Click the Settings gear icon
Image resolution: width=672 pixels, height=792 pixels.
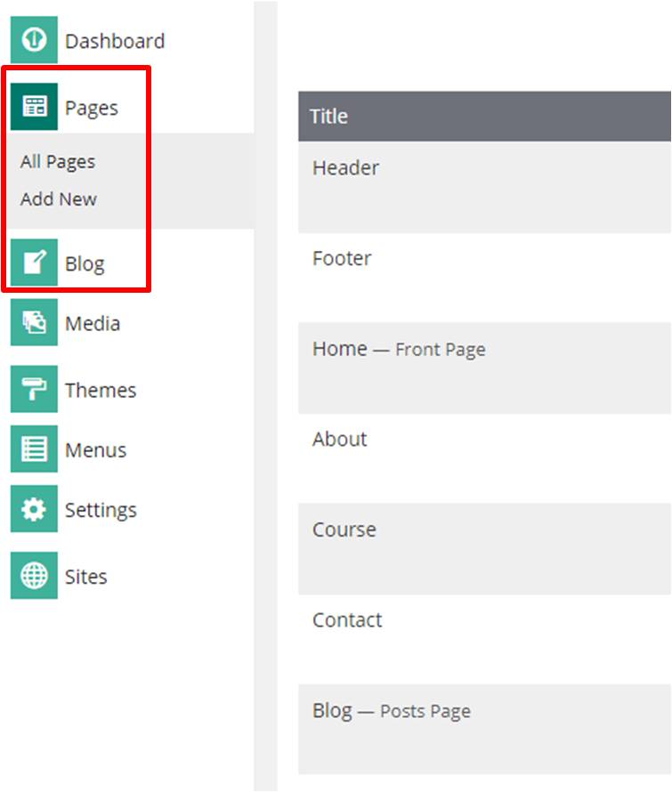click(34, 509)
